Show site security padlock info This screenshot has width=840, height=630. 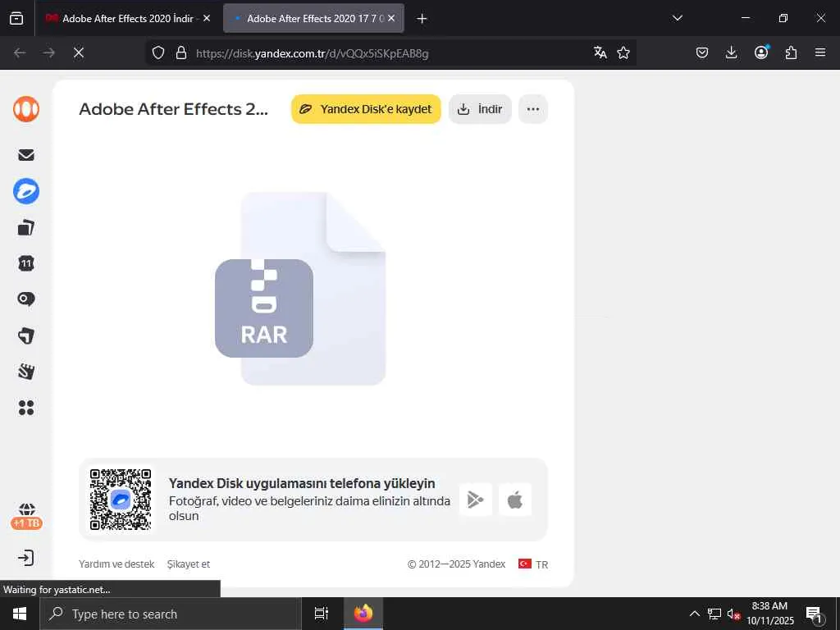[181, 53]
